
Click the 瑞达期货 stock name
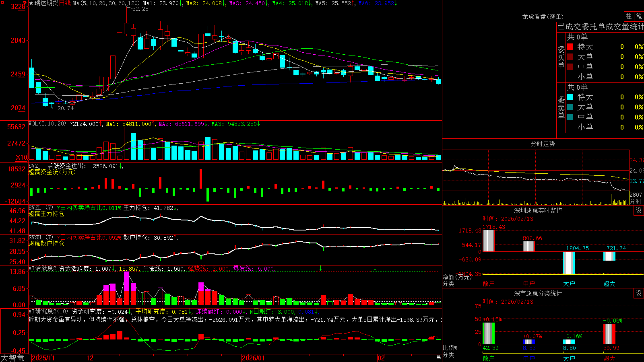pyautogui.click(x=46, y=3)
